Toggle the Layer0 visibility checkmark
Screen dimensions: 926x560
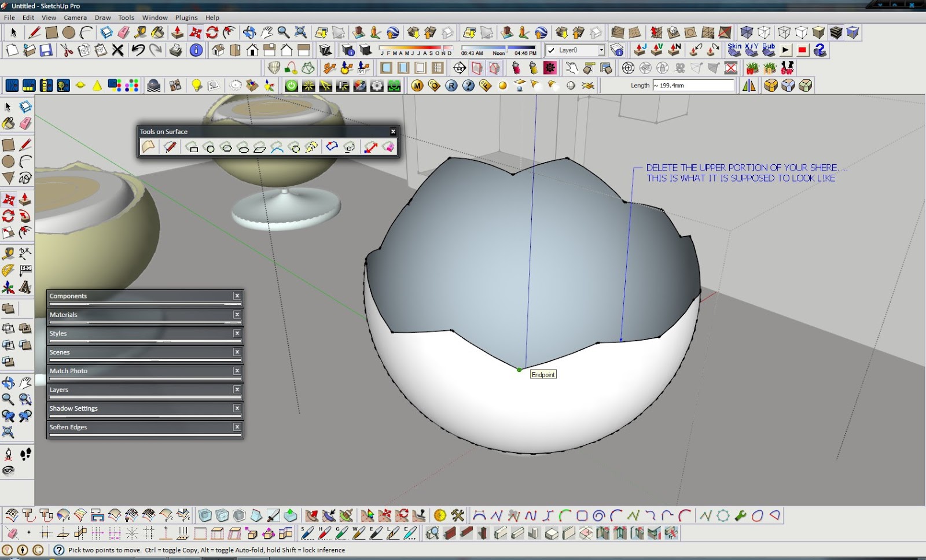click(550, 50)
